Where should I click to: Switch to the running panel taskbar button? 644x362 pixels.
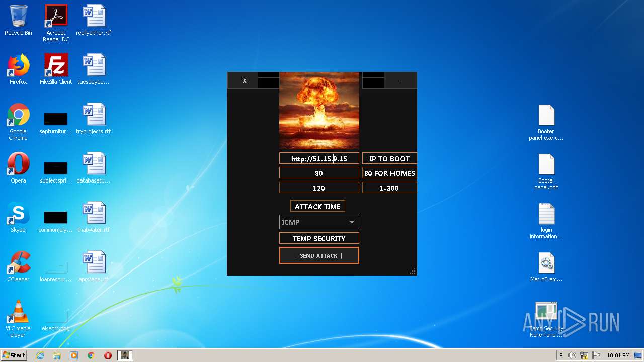coord(125,355)
